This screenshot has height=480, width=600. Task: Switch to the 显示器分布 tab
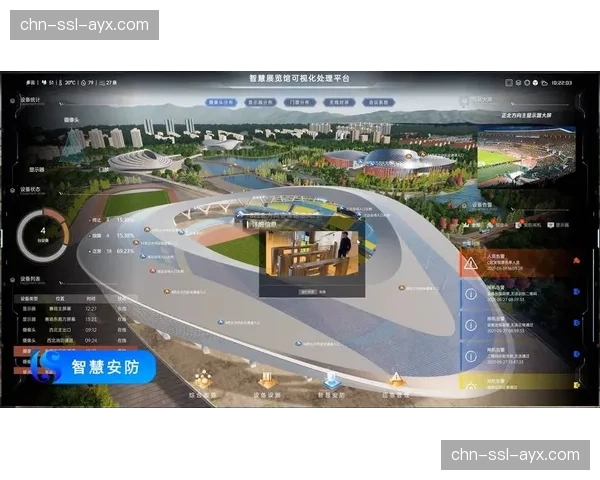point(260,103)
